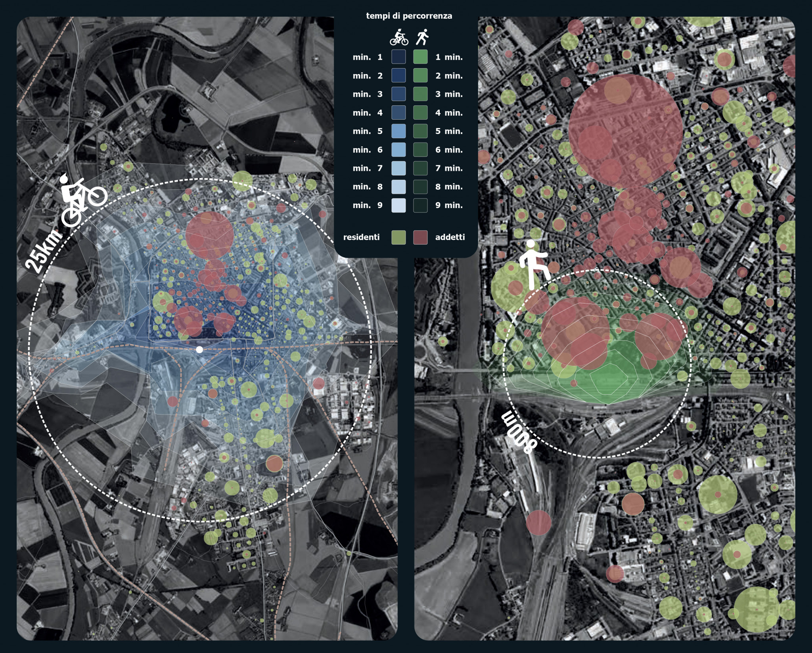
Task: Select the walking 8 min. green swatch
Action: [x=420, y=187]
